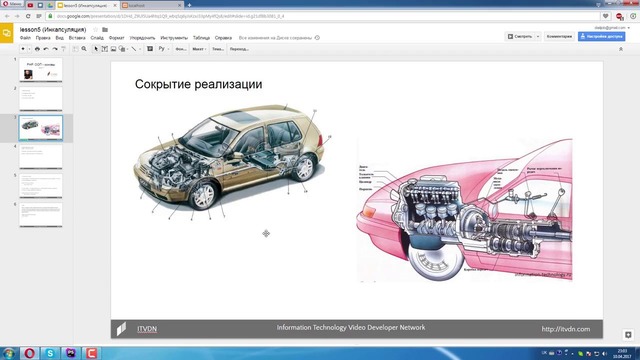
Task: Click the Paint format icon
Action: coord(63,49)
